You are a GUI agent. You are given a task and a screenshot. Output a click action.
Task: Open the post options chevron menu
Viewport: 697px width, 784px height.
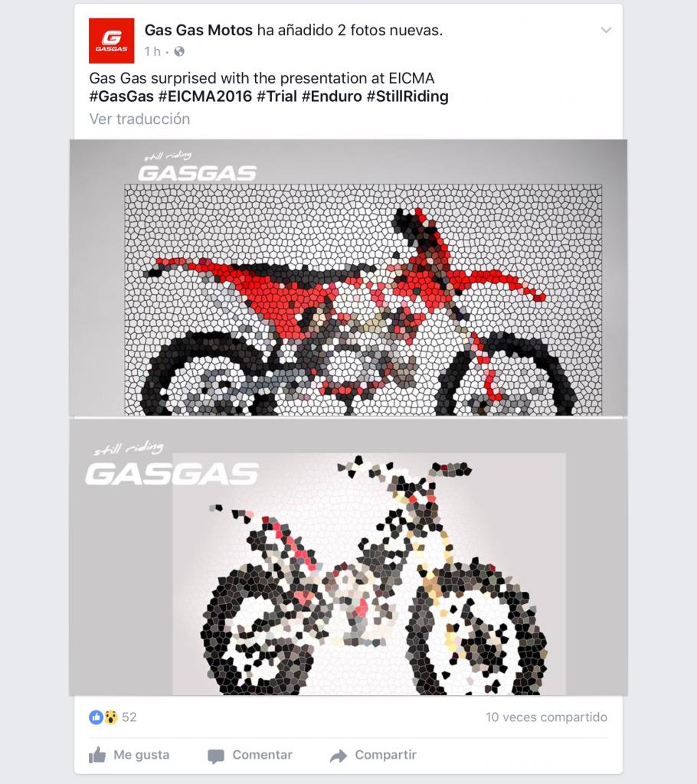click(x=606, y=31)
